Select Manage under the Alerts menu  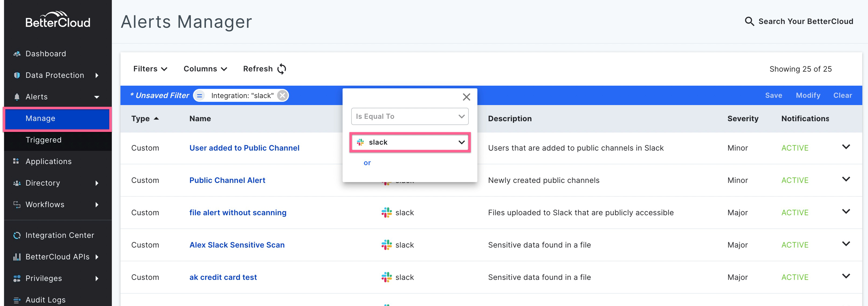(x=40, y=118)
